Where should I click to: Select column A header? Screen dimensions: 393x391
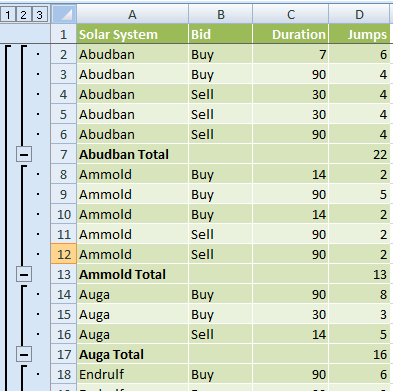click(133, 14)
